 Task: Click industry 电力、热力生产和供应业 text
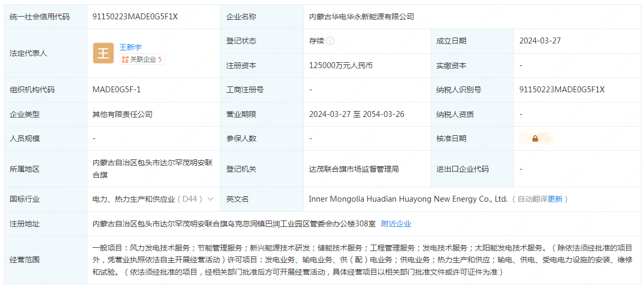tap(133, 199)
